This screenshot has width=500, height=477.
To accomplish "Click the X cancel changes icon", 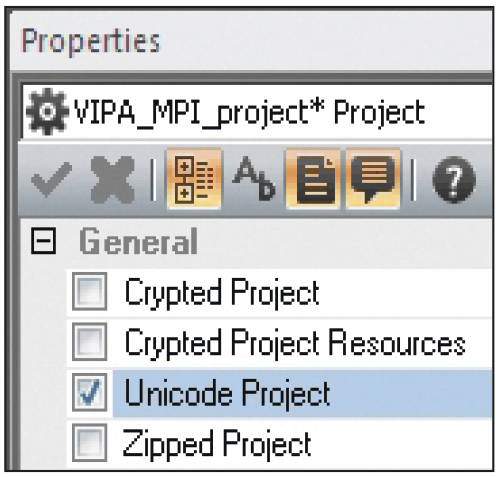I will (112, 180).
